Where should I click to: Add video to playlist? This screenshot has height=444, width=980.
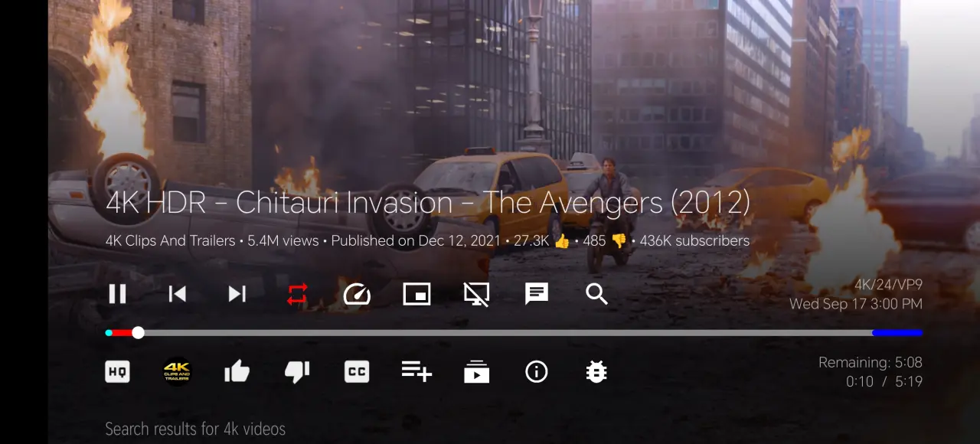click(x=416, y=371)
